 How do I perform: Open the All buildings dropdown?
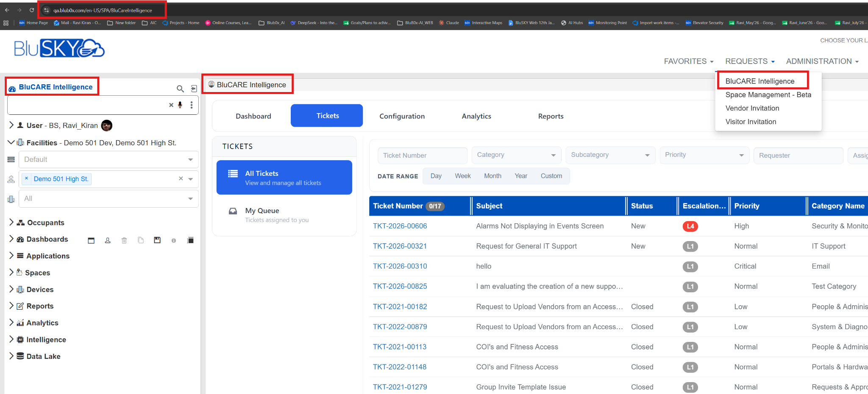[x=108, y=199]
